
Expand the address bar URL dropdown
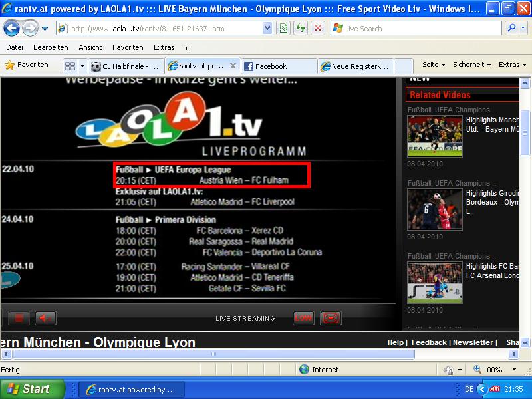point(267,29)
